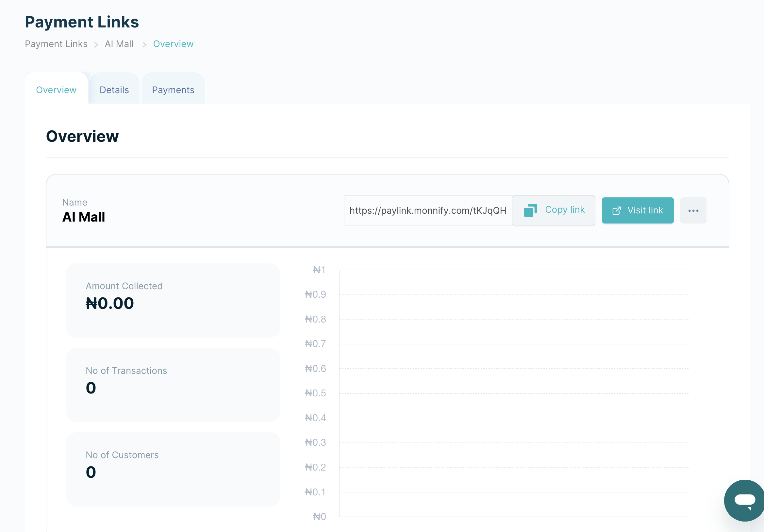764x532 pixels.
Task: Click the ₦0.5 axis label on chart
Action: 315,393
